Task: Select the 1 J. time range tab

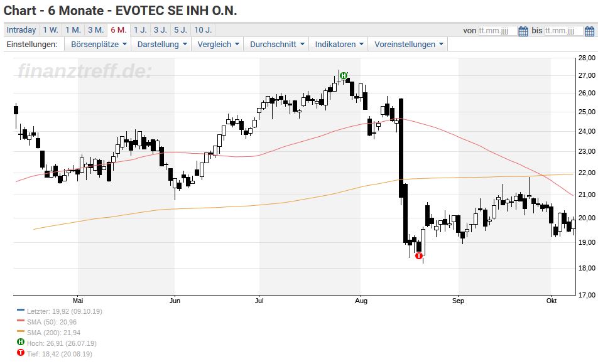Action: 140,30
